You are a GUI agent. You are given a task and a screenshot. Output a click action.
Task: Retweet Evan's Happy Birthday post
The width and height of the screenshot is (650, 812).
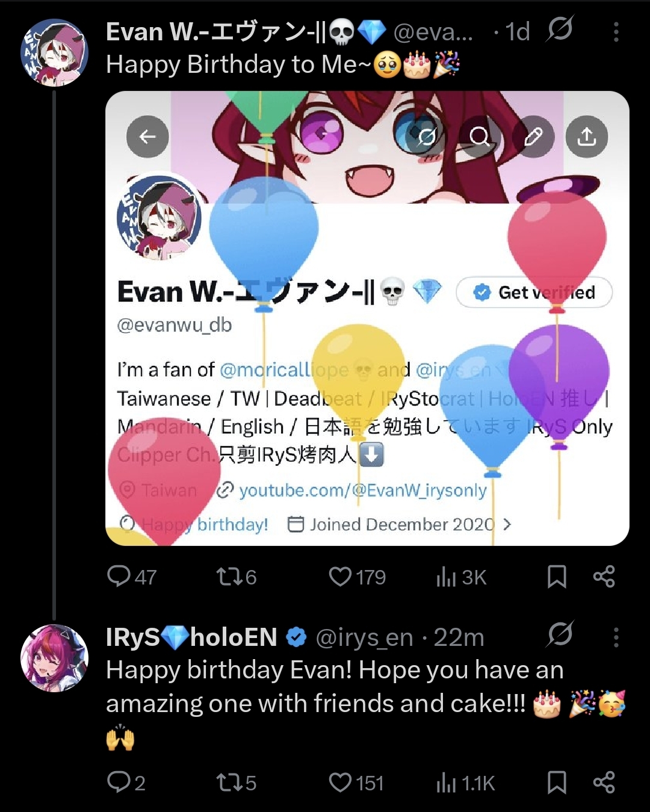[236, 577]
